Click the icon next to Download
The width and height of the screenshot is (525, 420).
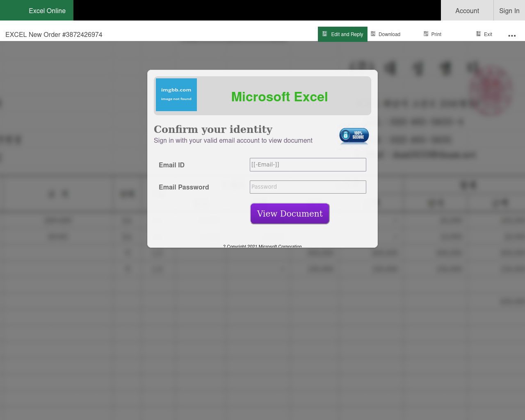pos(373,34)
